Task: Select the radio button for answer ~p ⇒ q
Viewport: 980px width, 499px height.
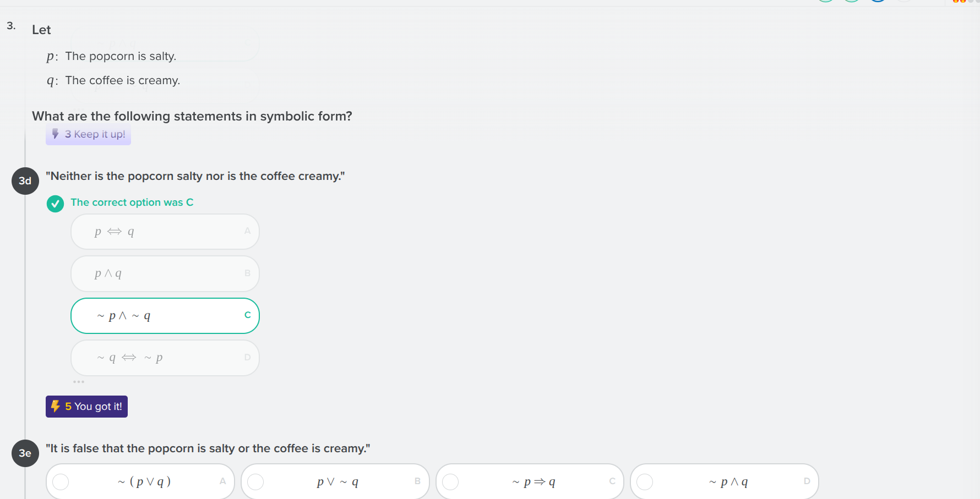Action: coord(450,481)
